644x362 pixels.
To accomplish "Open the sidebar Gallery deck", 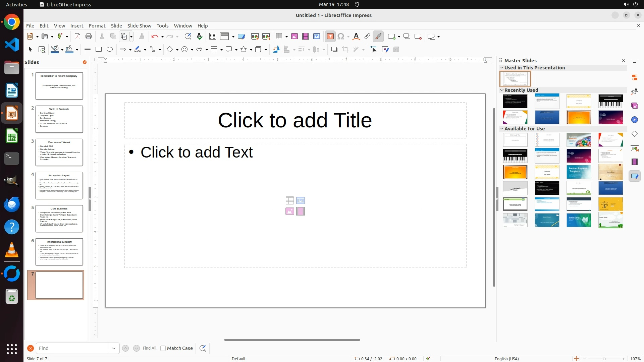I will [x=635, y=106].
